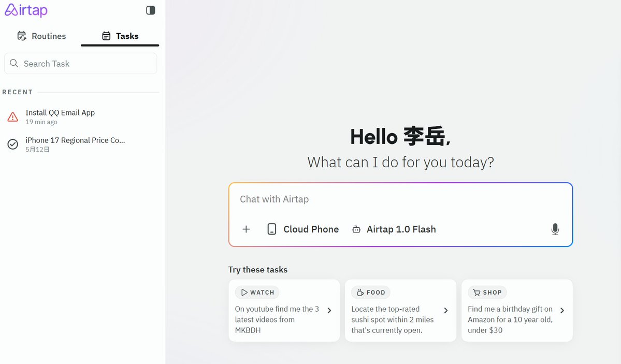Screen dimensions: 621x364
Task: Click the RECENT section label
Action: (18, 92)
